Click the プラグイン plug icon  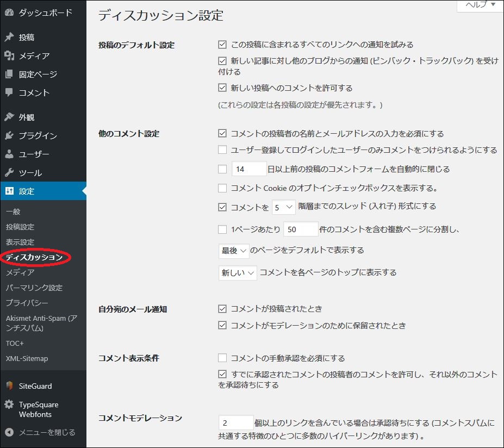[9, 135]
